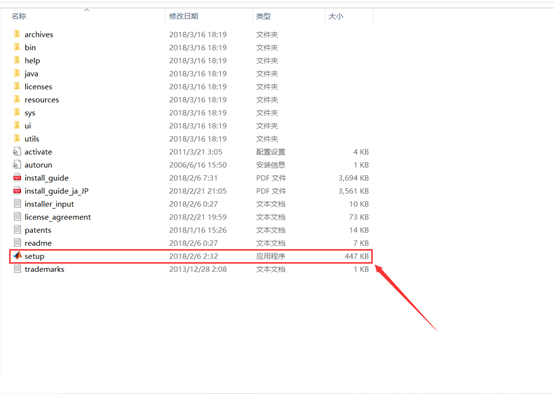Click the trademarks date 2013/12/28 2:08
554x394 pixels.
(x=198, y=269)
